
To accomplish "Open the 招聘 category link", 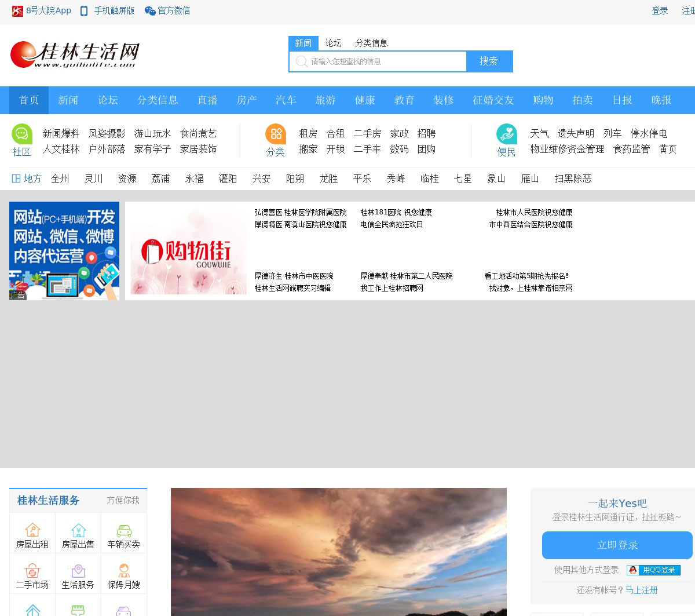I will [426, 134].
